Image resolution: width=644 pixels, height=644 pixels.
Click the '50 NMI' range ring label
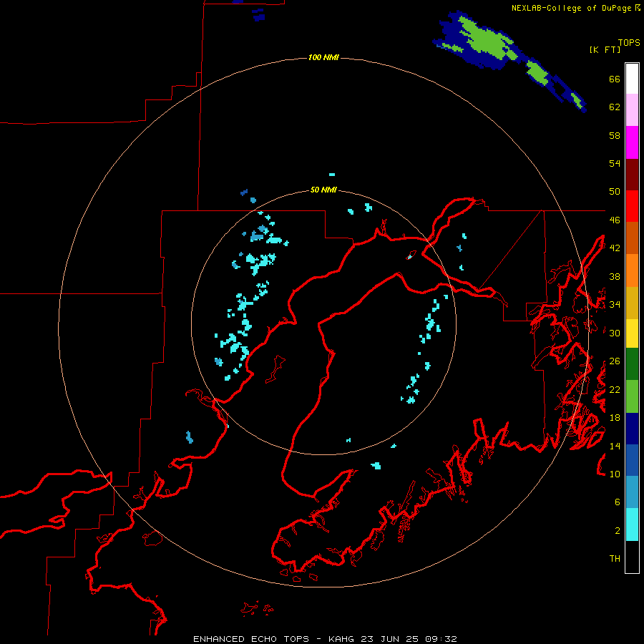[323, 190]
